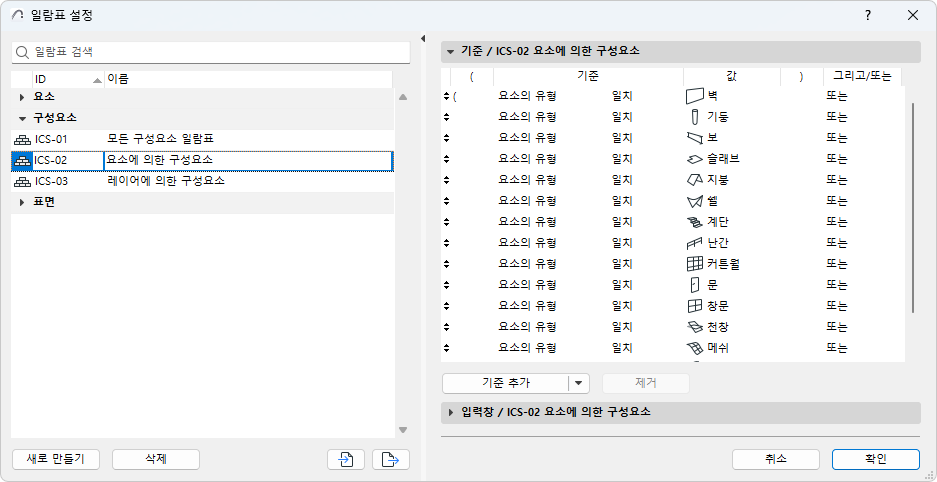
Task: Sort by the ID column header
Action: [60, 78]
